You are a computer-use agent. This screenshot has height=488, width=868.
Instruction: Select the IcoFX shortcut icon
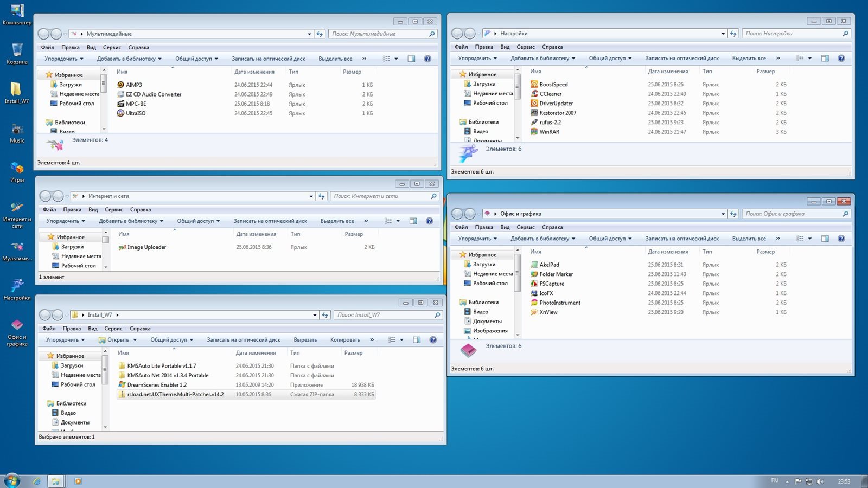tap(534, 293)
